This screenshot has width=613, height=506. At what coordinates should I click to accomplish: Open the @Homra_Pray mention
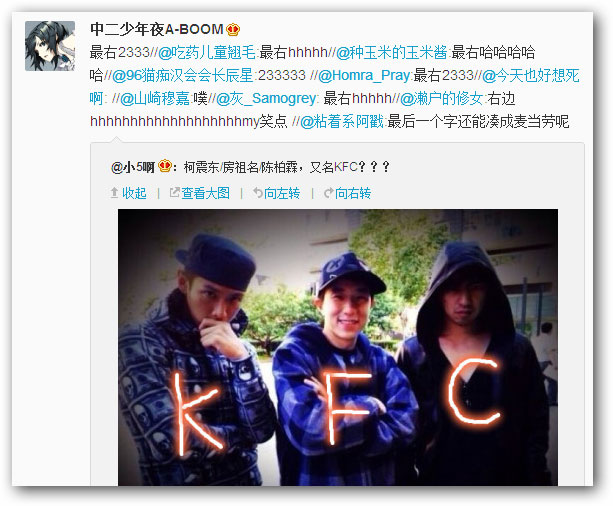tap(364, 75)
